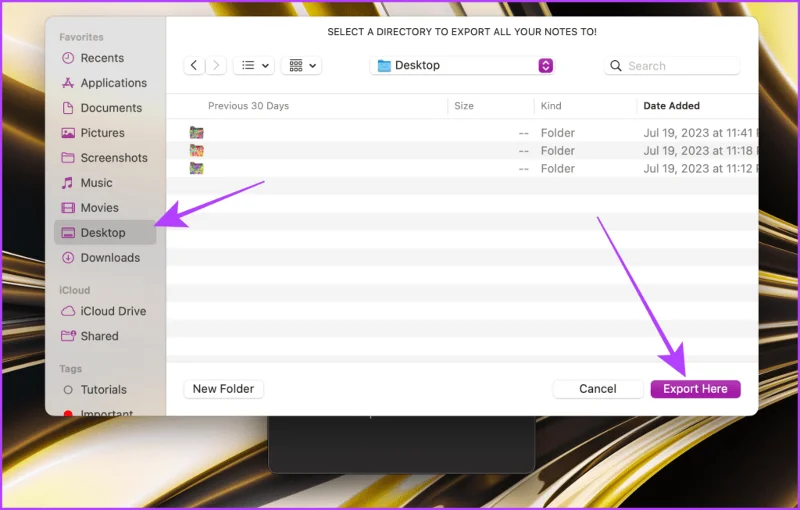This screenshot has height=510, width=800.
Task: Open iCloud Drive location
Action: tap(104, 312)
